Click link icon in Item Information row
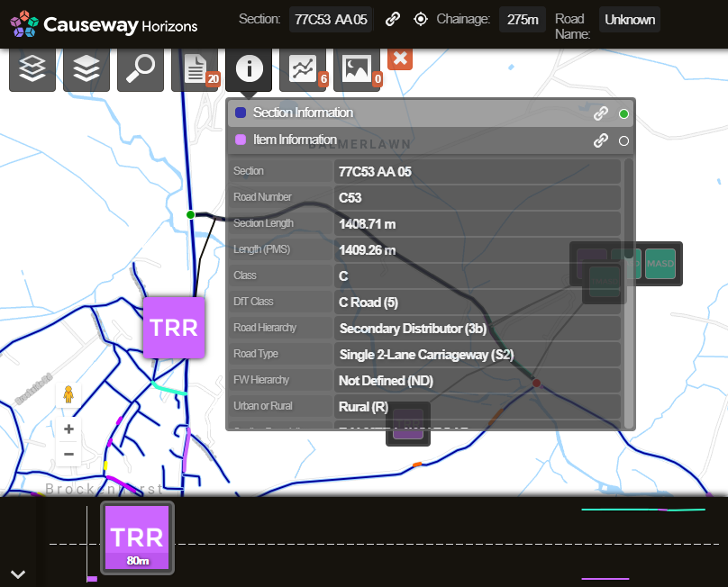The height and width of the screenshot is (587, 728). coord(600,140)
